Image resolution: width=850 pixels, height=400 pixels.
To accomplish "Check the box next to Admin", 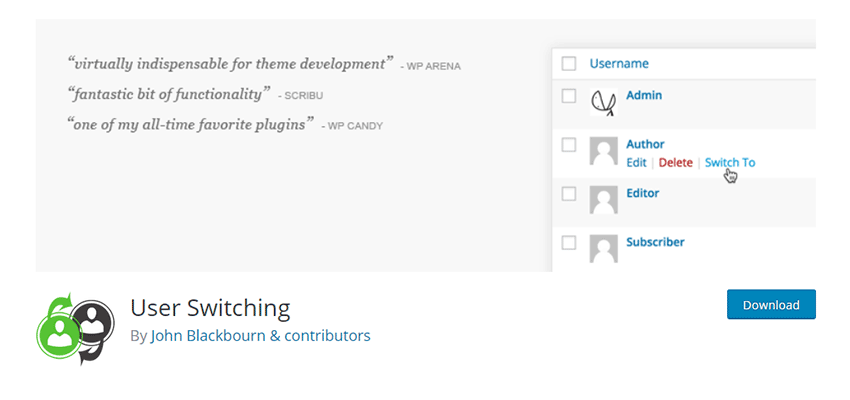I will coord(569,96).
